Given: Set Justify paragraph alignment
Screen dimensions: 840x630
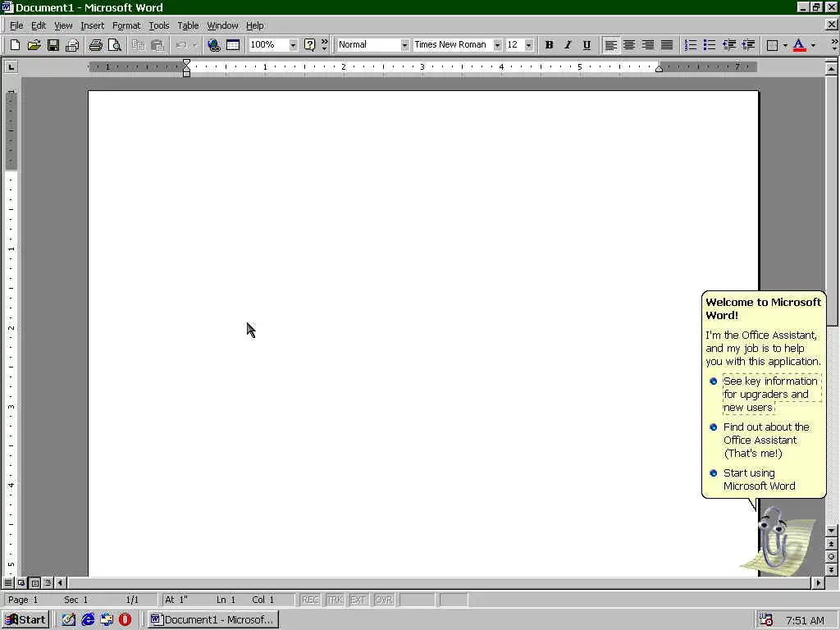Looking at the screenshot, I should point(666,45).
